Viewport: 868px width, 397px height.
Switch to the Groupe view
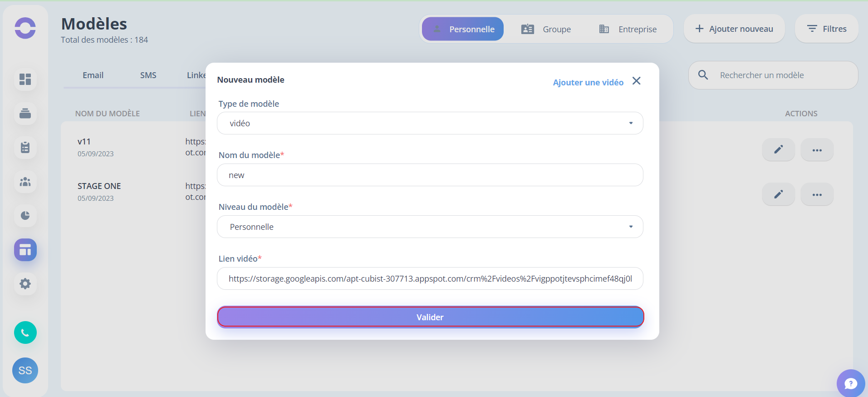pos(546,29)
